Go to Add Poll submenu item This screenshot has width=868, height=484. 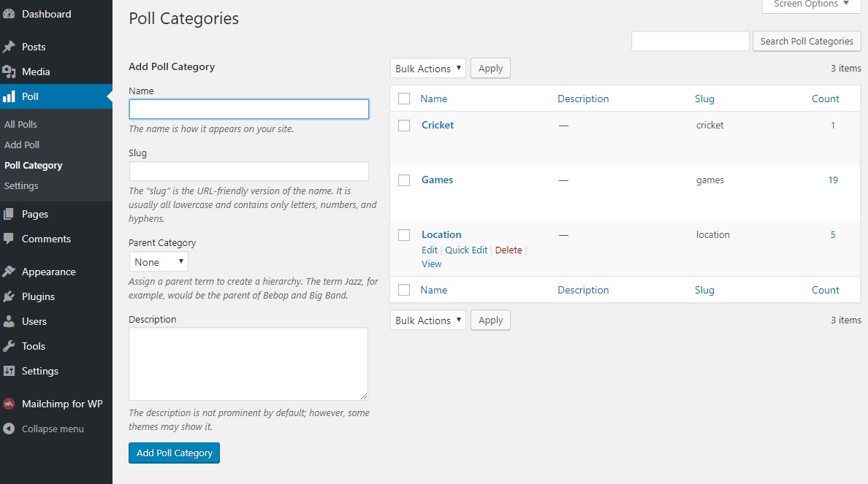(22, 145)
